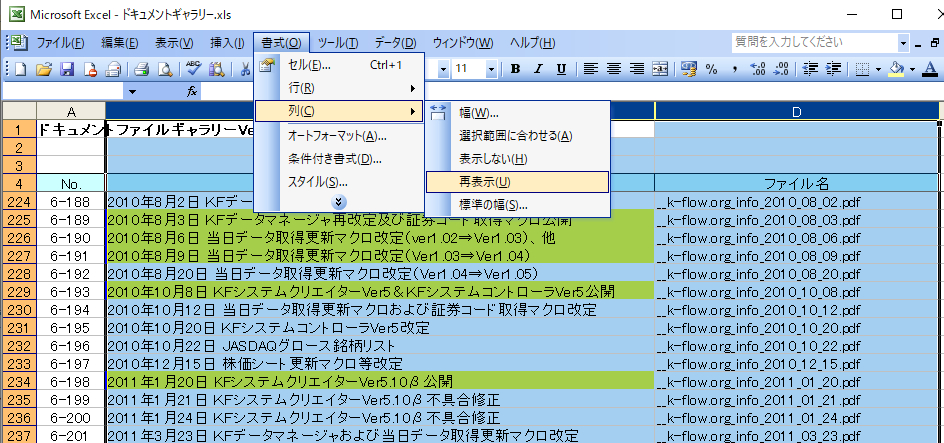Open font size 11 dropdown
The width and height of the screenshot is (944, 443).
492,69
